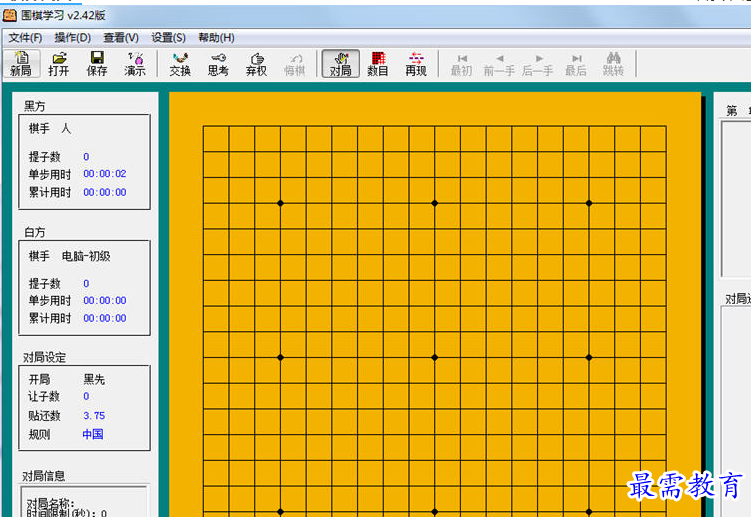Jump to the last move 最后
The image size is (751, 517).
(x=576, y=64)
